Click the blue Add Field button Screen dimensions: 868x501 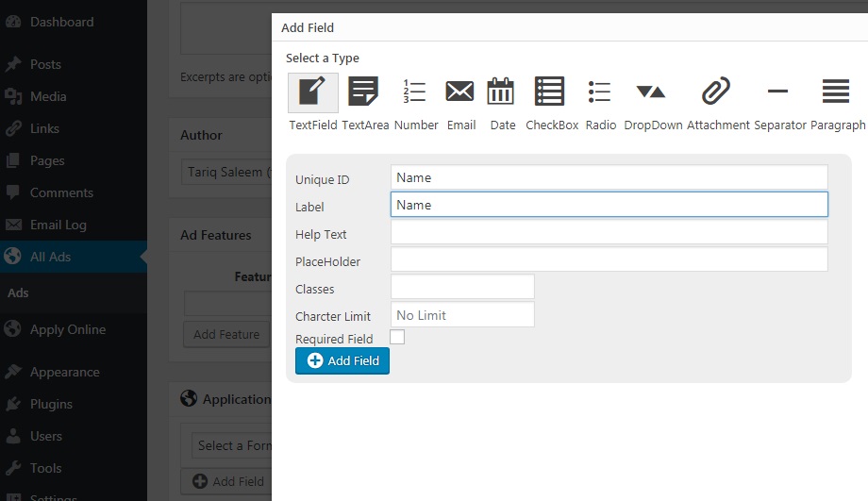point(342,360)
